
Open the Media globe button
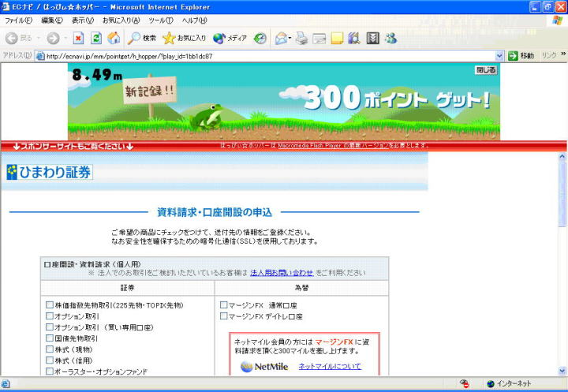click(230, 38)
